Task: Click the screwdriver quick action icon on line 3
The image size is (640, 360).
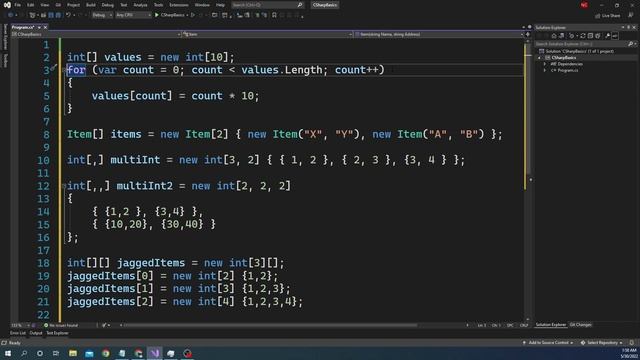Action: point(53,68)
